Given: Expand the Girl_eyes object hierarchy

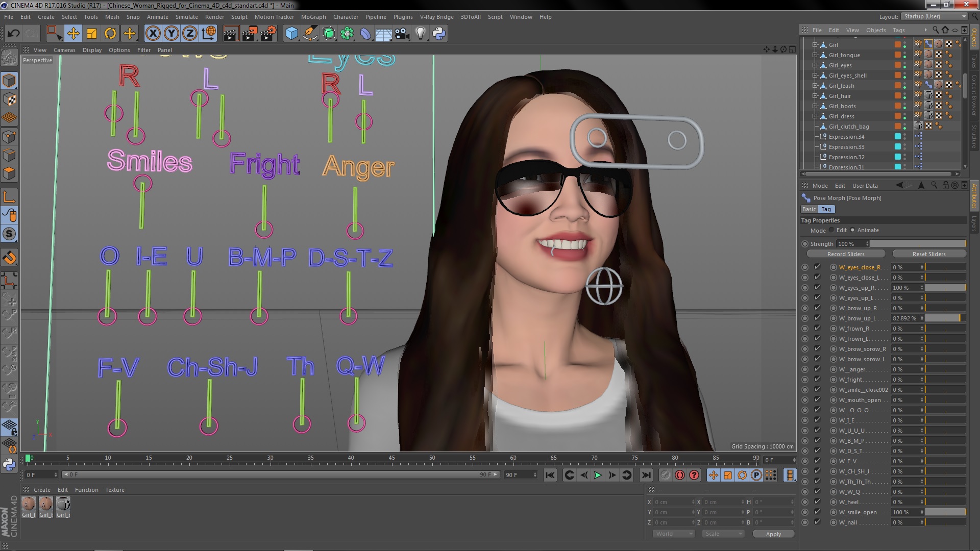Looking at the screenshot, I should tap(815, 65).
